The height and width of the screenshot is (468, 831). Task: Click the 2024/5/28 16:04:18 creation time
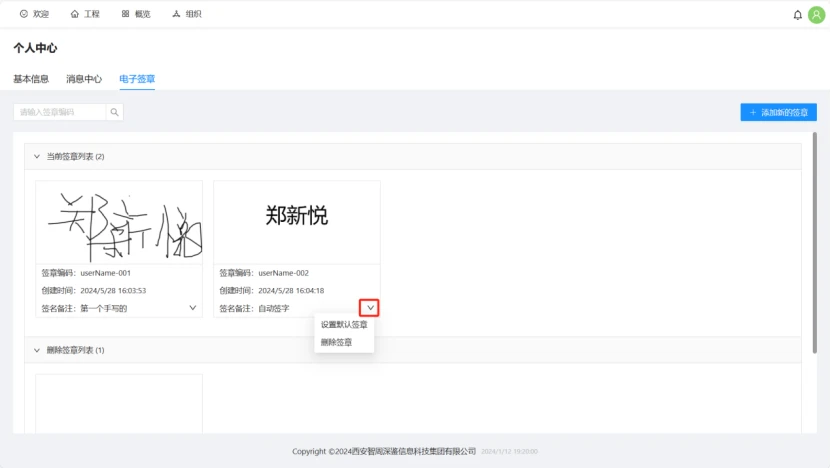291,290
